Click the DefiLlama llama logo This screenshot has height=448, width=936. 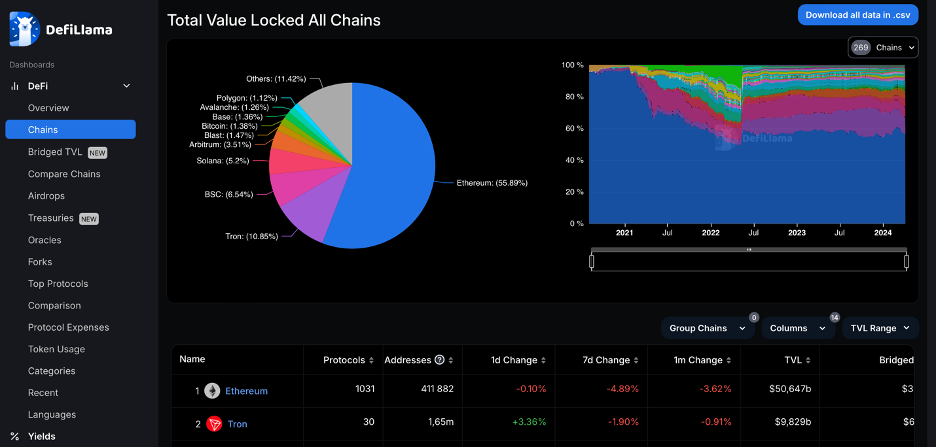(x=24, y=29)
